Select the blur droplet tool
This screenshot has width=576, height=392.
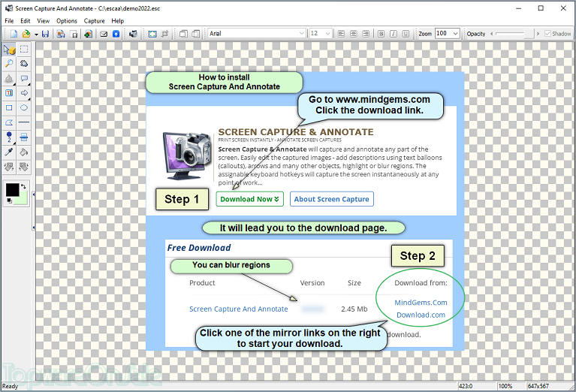coord(9,79)
